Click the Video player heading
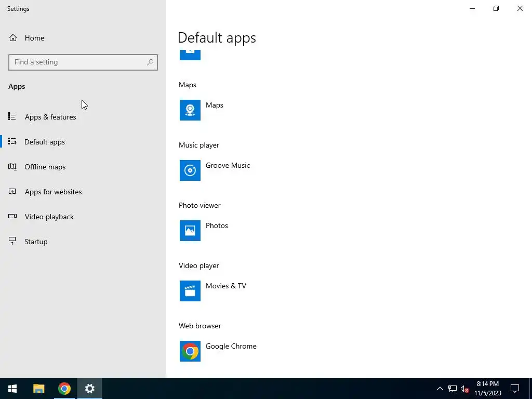This screenshot has width=532, height=399. click(198, 265)
